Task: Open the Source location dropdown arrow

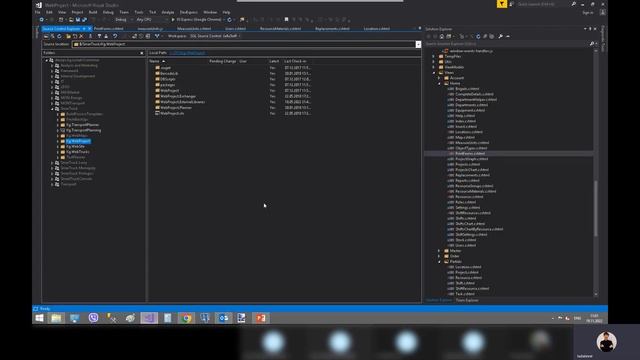Action: [x=418, y=44]
